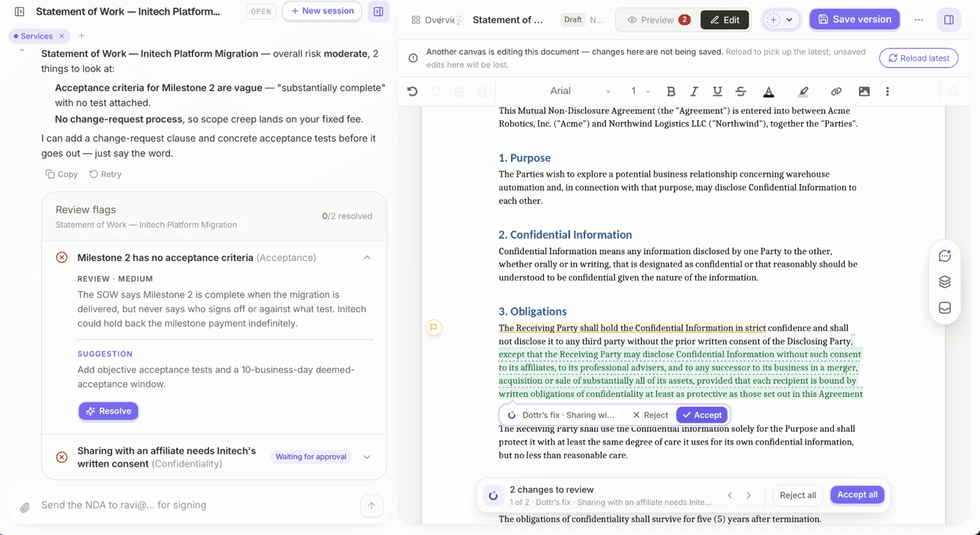980x535 pixels.
Task: Expand the affiliate sharing consent flag
Action: pos(367,457)
